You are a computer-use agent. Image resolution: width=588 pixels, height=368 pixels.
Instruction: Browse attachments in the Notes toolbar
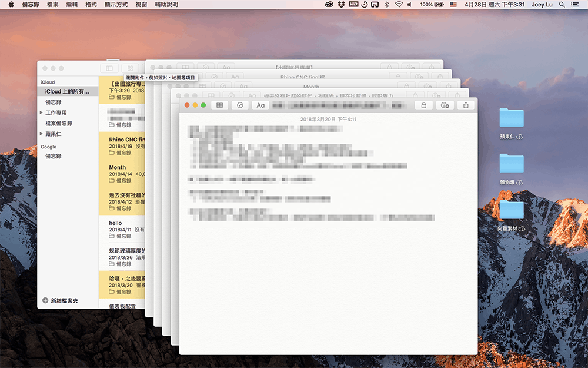coord(130,68)
